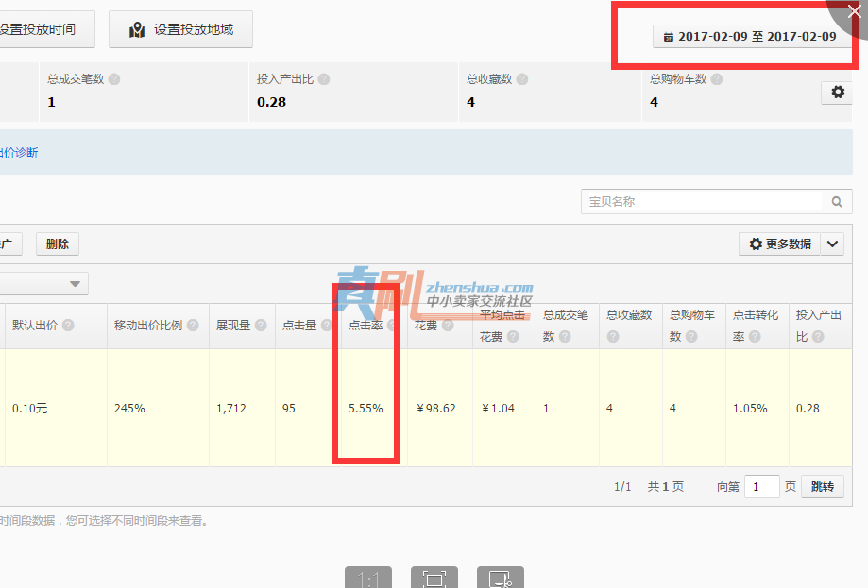
Task: Click the help icon next to 默认出价 header
Action: pos(68,326)
